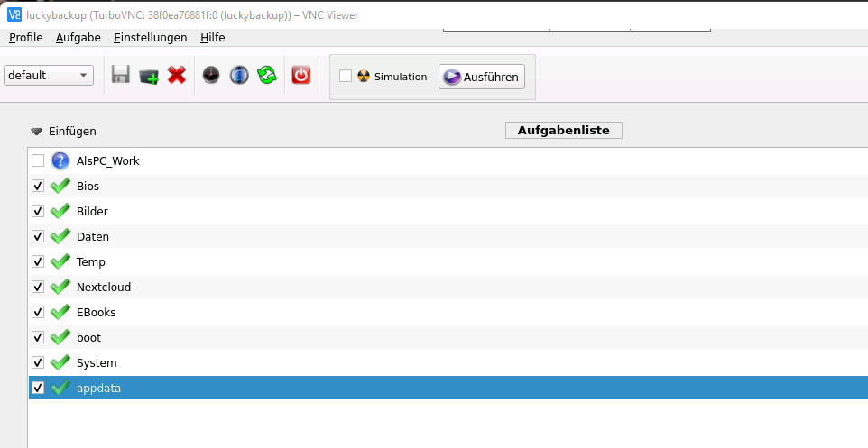The width and height of the screenshot is (868, 448).
Task: Click the Ausführen run button
Action: (482, 77)
